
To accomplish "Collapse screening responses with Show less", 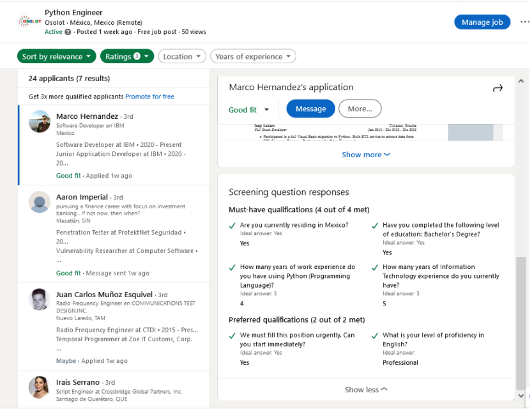I will click(365, 390).
